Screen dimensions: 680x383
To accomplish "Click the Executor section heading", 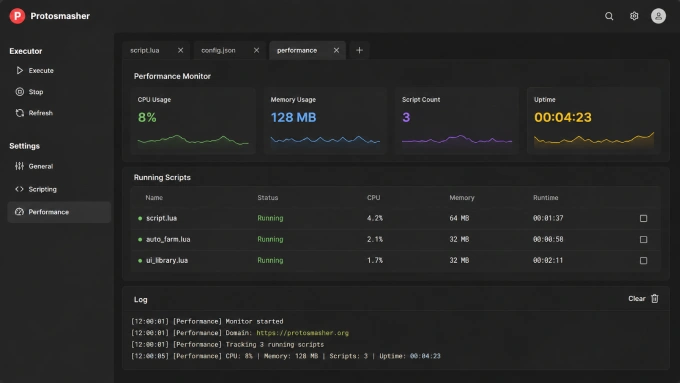I will click(x=26, y=51).
